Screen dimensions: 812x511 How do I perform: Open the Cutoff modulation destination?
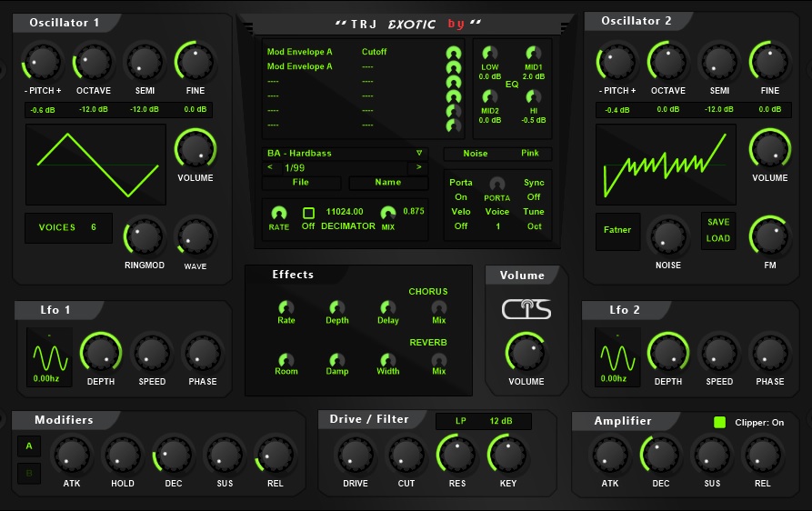coord(374,52)
